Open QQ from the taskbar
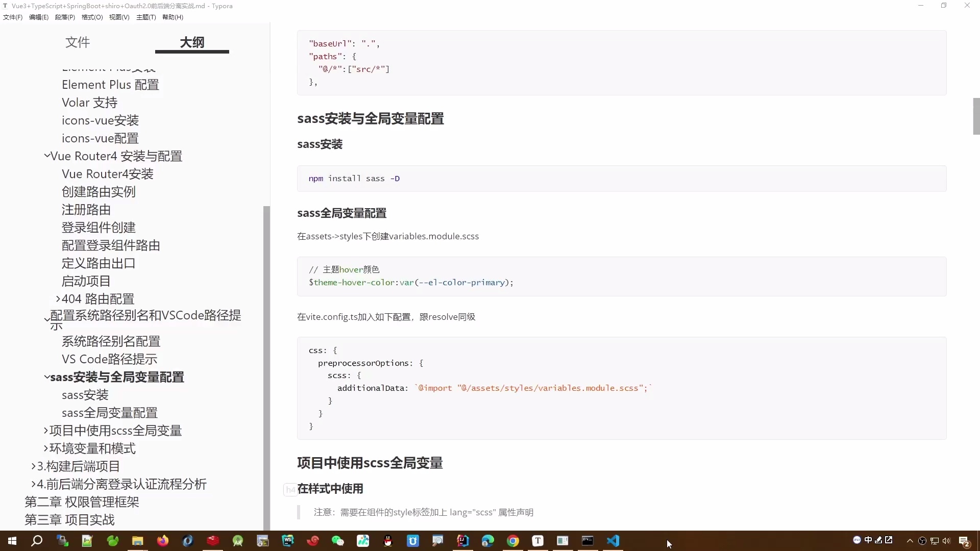 pos(388,541)
